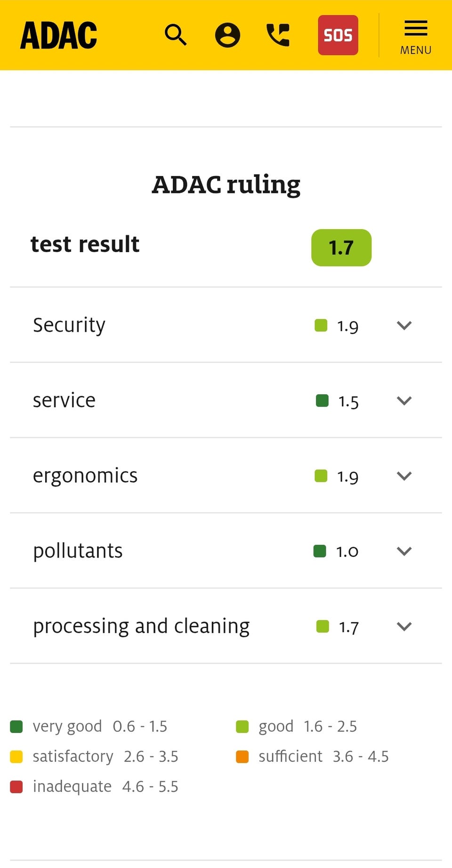The width and height of the screenshot is (452, 868).
Task: Expand the ergonomics chevron
Action: pyautogui.click(x=404, y=476)
